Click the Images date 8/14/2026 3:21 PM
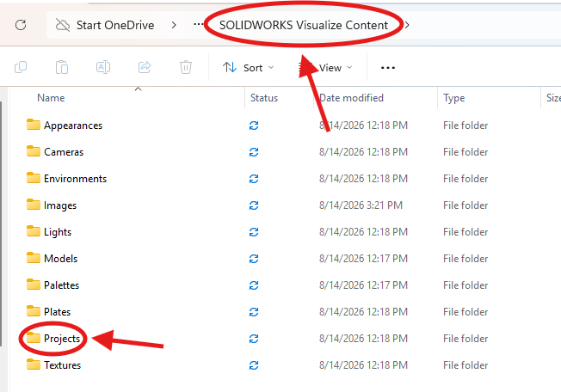 361,205
